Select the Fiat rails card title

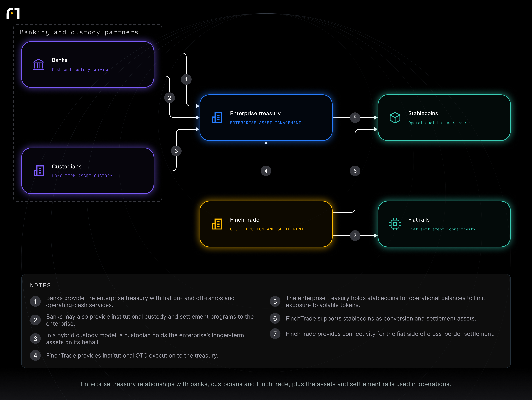[x=419, y=220]
